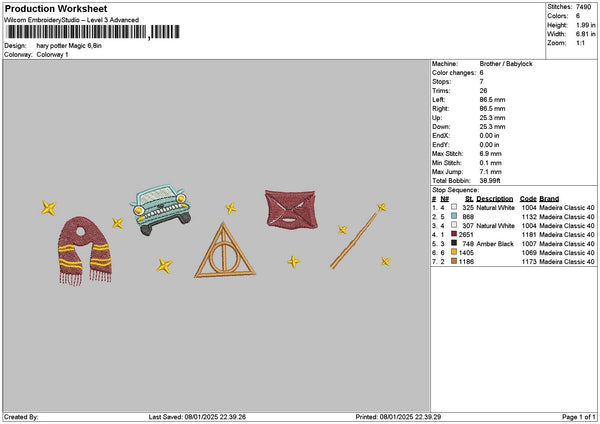Click the Deathly Hallows triangle symbol
600x424 pixels.
pyautogui.click(x=225, y=250)
